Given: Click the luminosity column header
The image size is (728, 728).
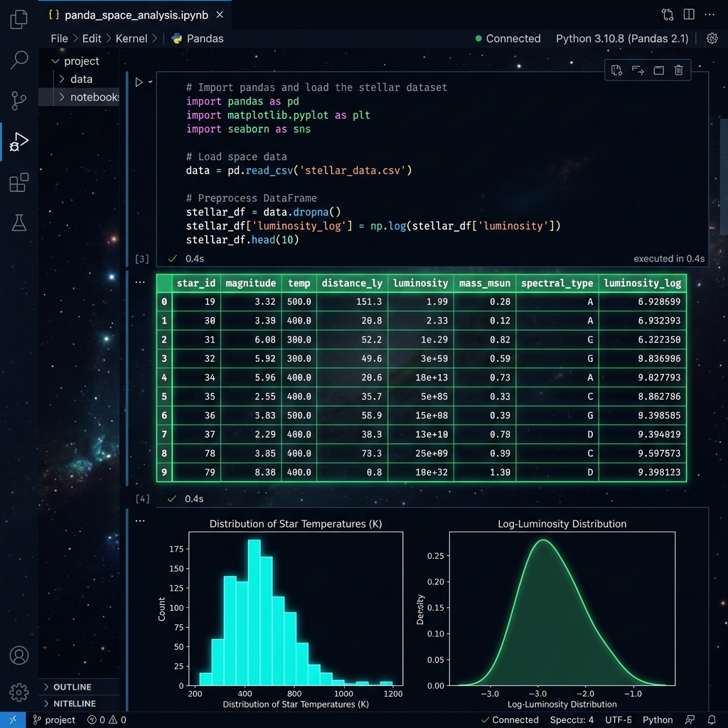Looking at the screenshot, I should pos(420,283).
